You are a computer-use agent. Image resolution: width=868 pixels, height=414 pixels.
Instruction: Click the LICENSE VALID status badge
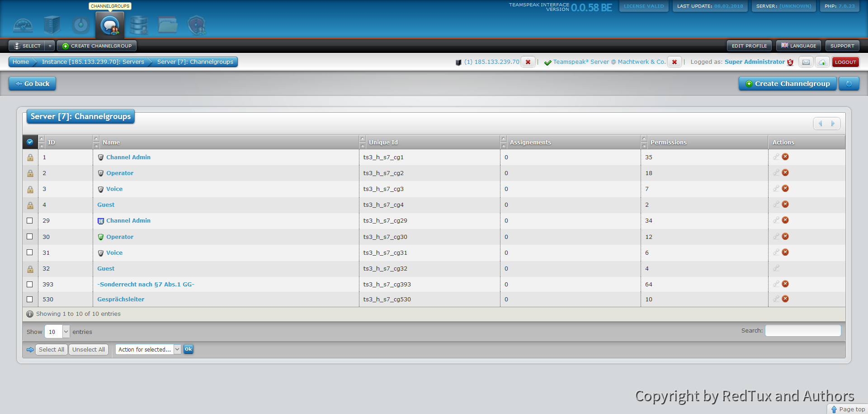[644, 6]
